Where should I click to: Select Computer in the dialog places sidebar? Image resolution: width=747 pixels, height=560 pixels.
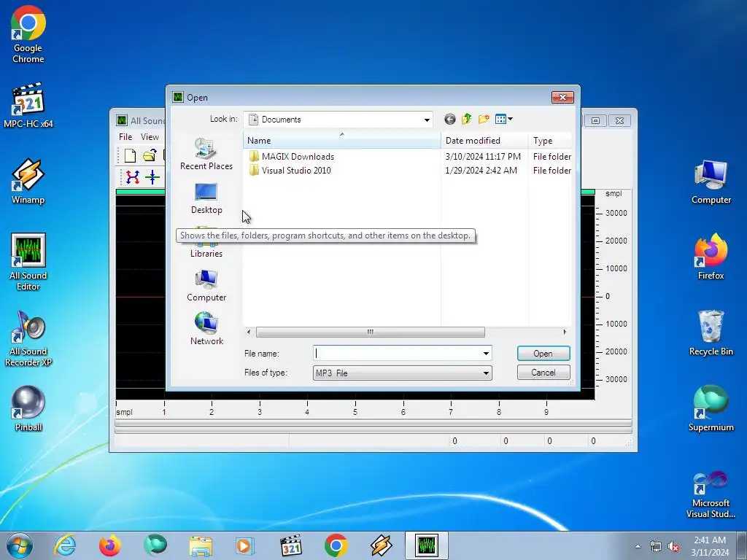[x=206, y=286]
